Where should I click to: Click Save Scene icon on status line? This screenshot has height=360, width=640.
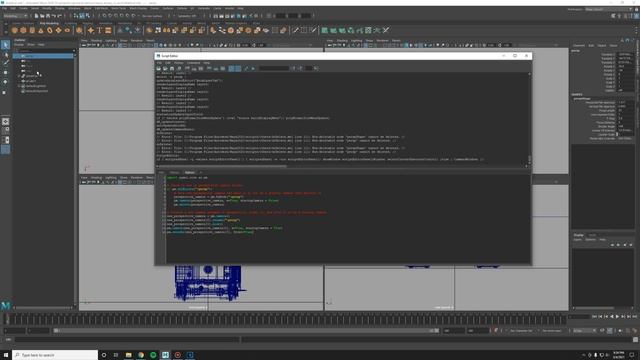(48, 16)
